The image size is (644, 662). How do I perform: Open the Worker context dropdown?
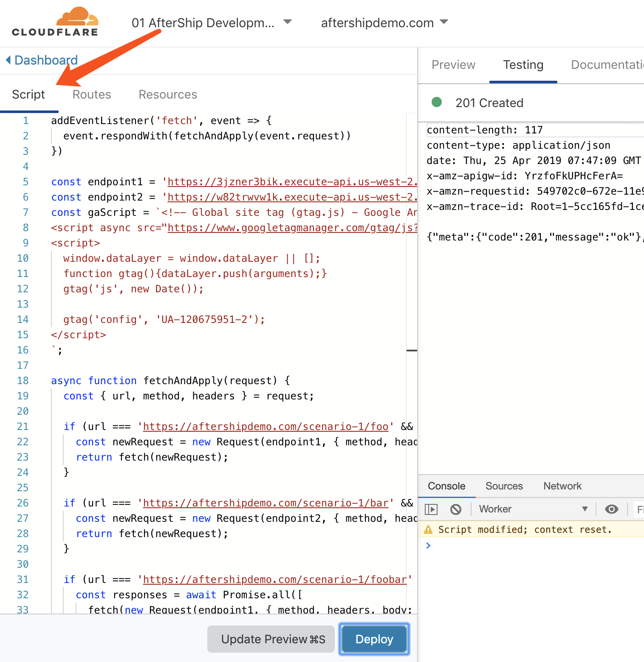tap(533, 509)
